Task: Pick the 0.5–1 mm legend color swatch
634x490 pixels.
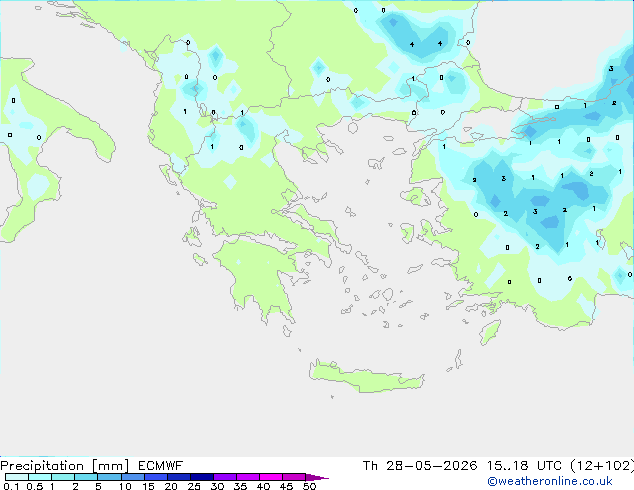Action: (40, 477)
